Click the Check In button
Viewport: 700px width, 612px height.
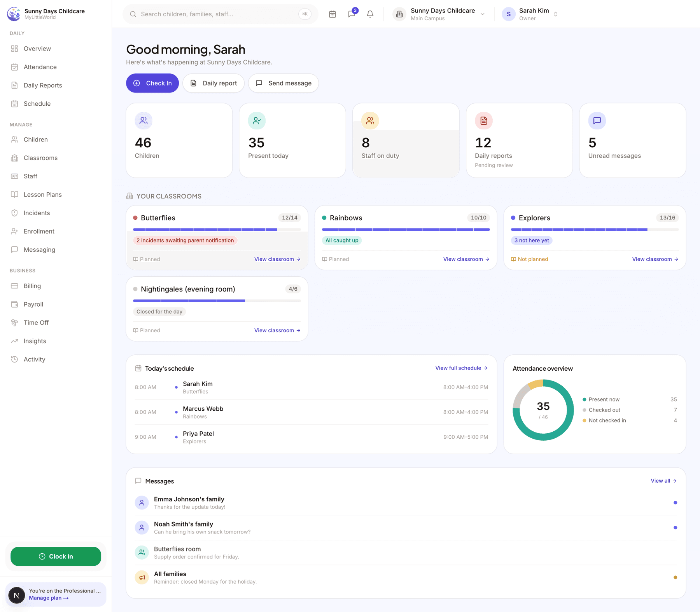point(152,83)
